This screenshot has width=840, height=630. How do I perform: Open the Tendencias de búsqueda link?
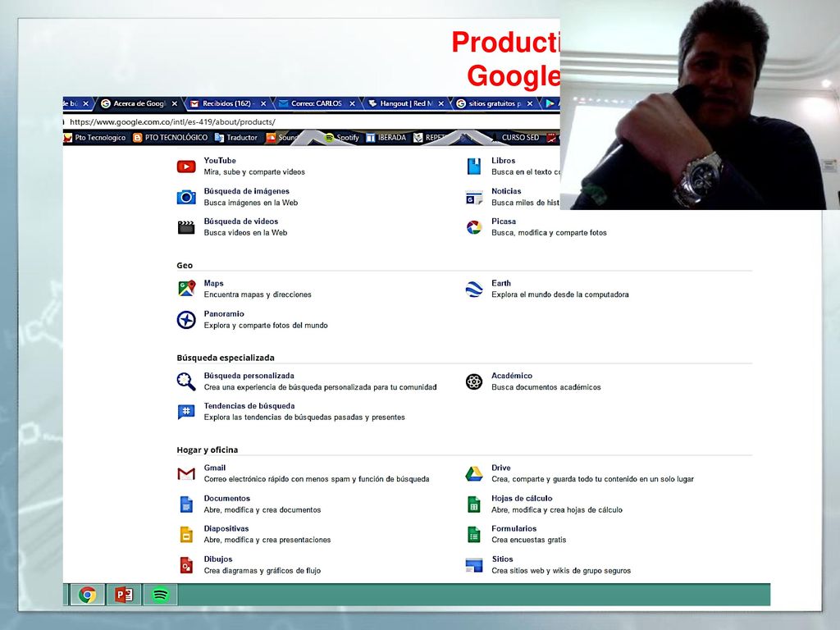coord(249,406)
